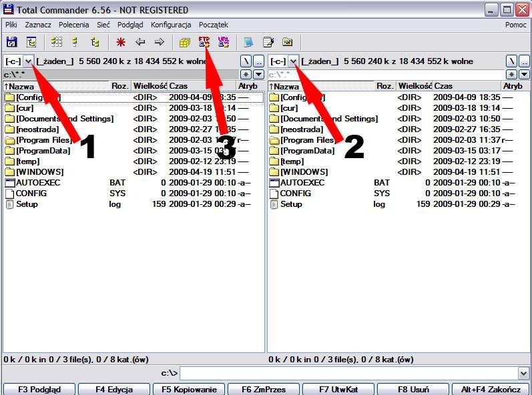Image resolution: width=532 pixels, height=395 pixels.
Task: Open the FTP connect toolbar icon
Action: pyautogui.click(x=204, y=43)
